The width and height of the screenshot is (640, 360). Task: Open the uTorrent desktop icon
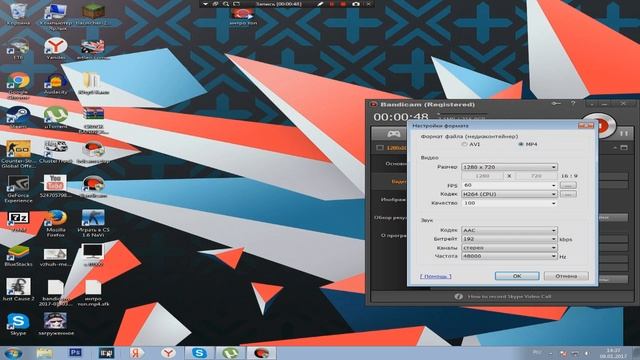coord(56,118)
